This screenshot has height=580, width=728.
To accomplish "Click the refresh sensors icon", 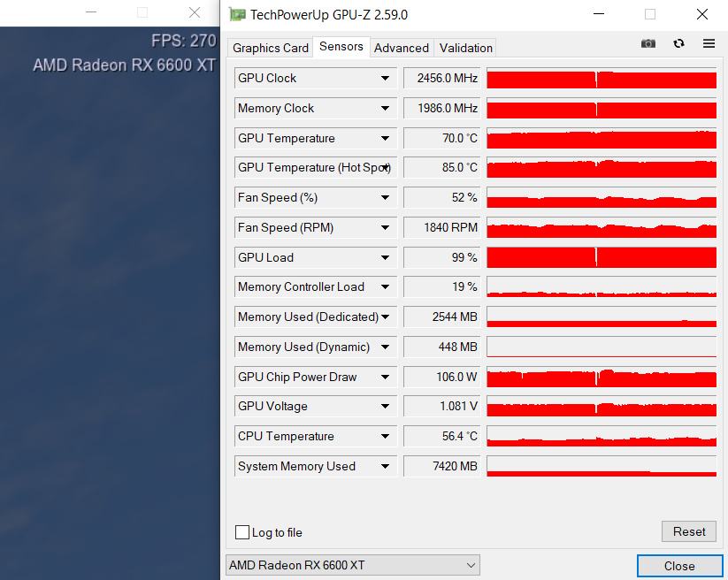I will (678, 43).
